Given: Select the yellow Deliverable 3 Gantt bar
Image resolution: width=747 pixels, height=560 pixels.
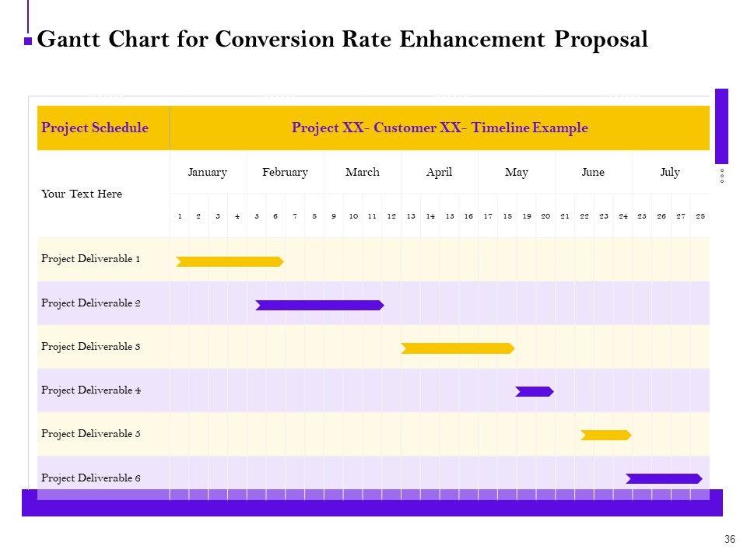Looking at the screenshot, I should click(x=458, y=348).
